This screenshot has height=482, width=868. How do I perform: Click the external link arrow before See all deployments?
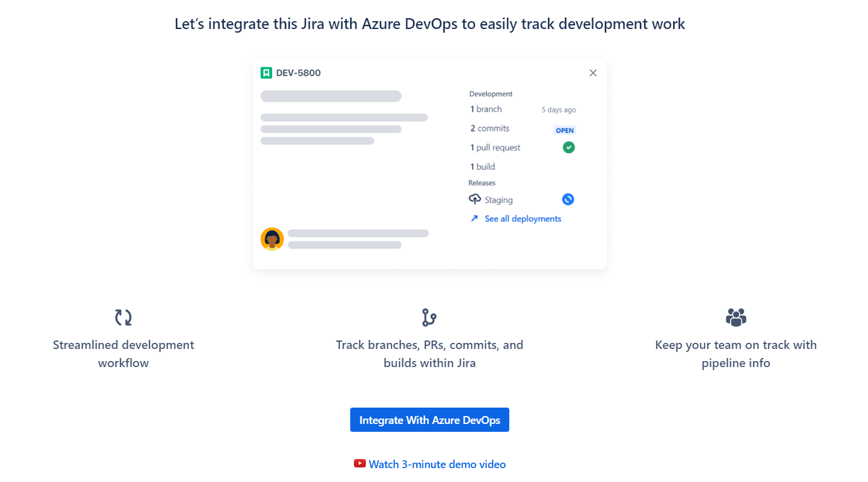(x=475, y=218)
